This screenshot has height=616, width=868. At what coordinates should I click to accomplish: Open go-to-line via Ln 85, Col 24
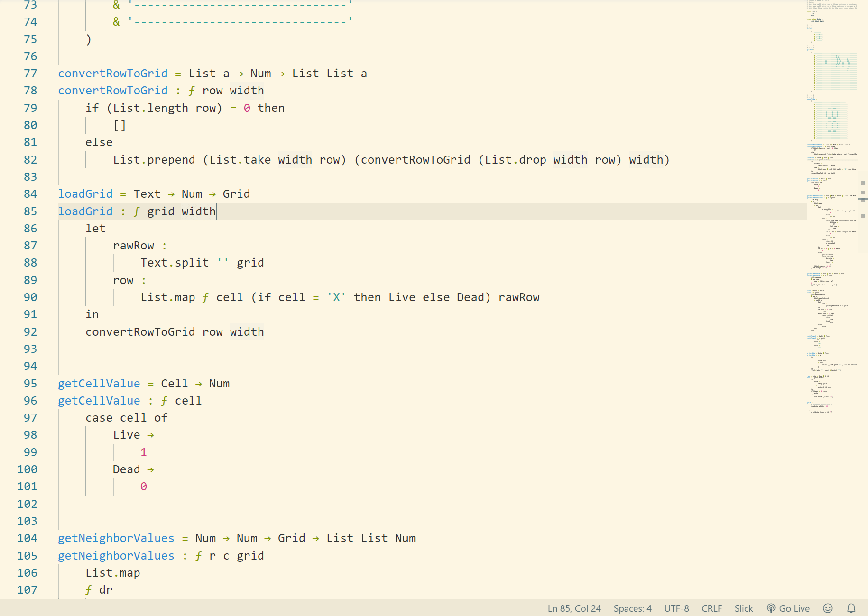574,608
